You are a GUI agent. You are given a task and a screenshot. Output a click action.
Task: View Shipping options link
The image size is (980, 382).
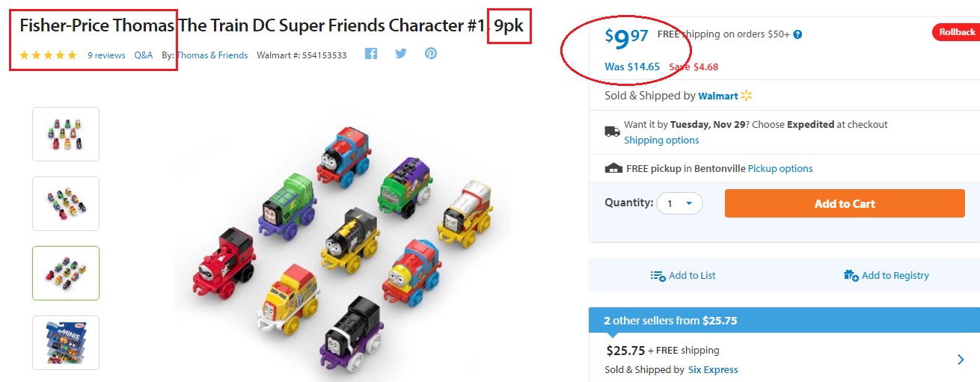(661, 141)
